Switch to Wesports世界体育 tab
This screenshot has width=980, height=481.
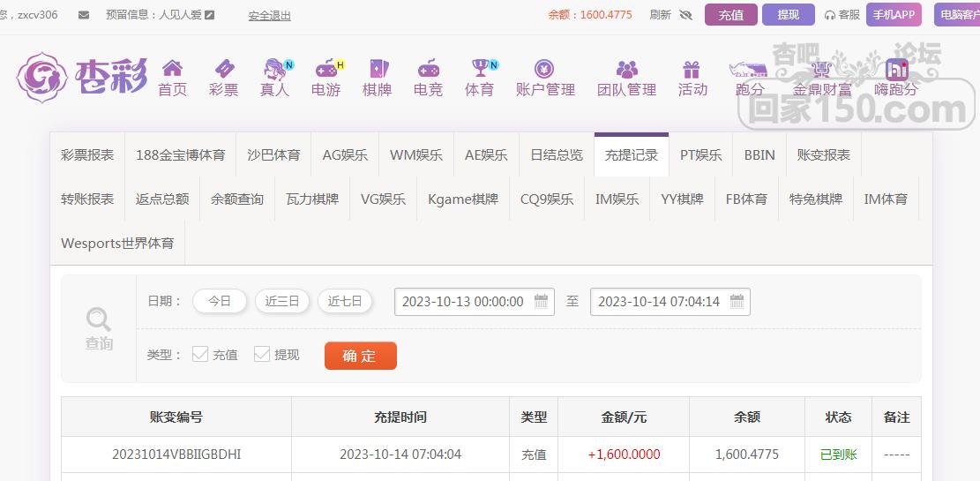pos(117,243)
